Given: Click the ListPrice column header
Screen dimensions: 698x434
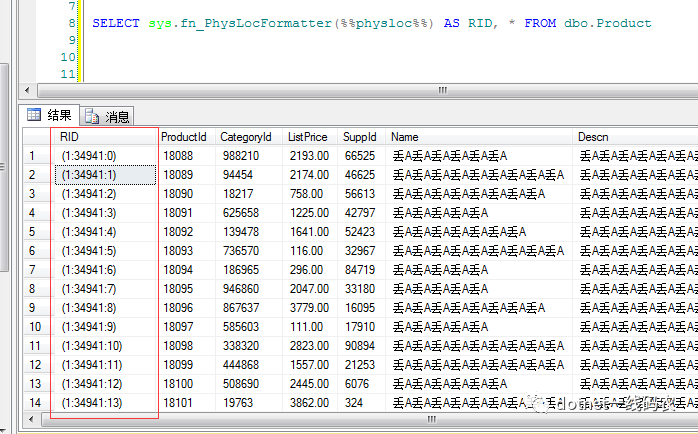Looking at the screenshot, I should pyautogui.click(x=310, y=137).
